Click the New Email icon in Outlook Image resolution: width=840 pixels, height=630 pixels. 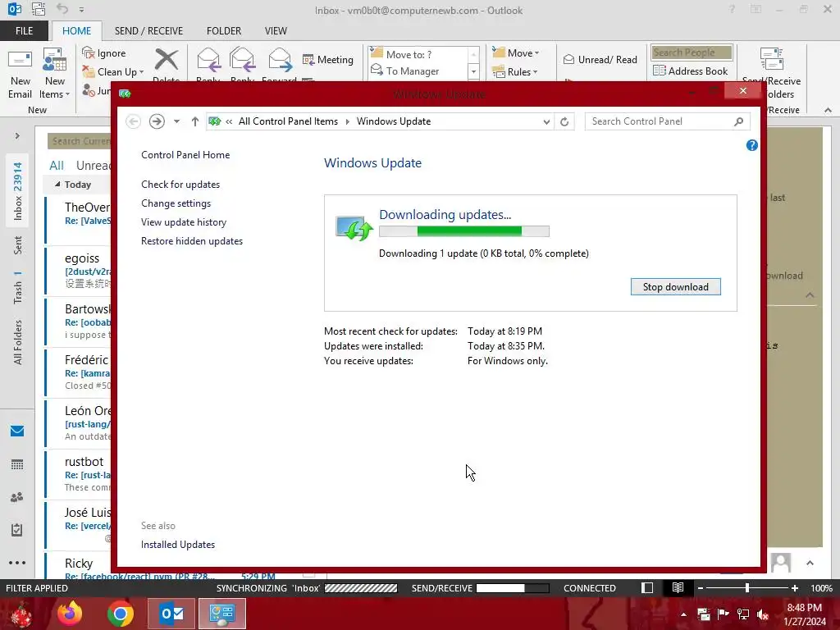[20, 73]
